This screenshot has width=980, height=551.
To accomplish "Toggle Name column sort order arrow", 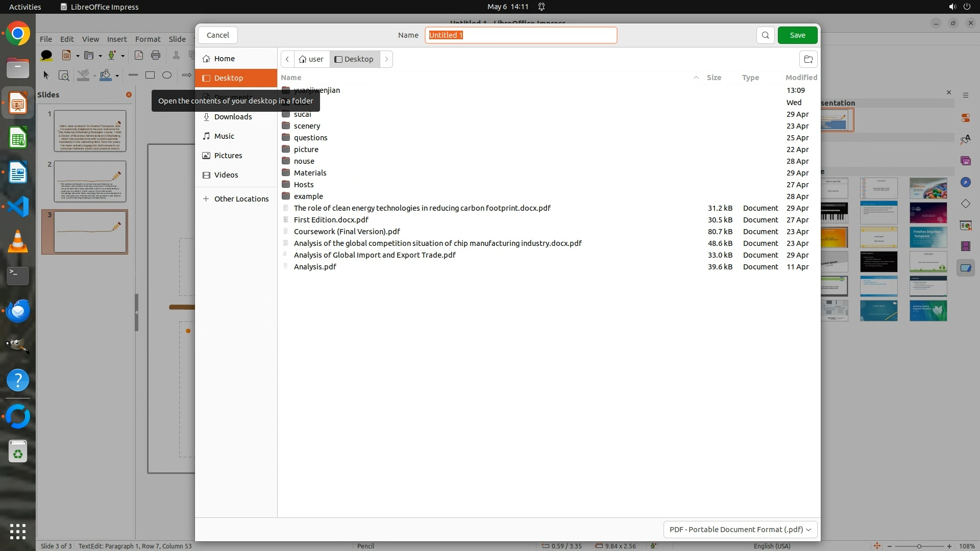I will (696, 78).
